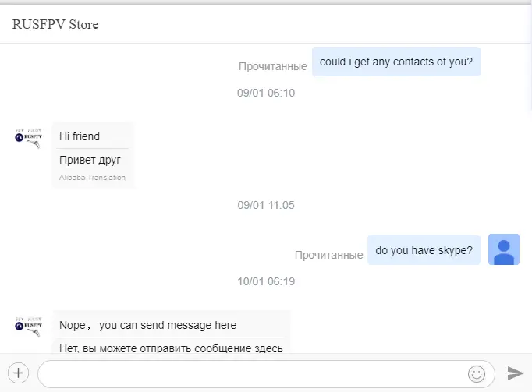The width and height of the screenshot is (532, 392).
Task: Click the 10/01 06:19 timestamp
Action: point(266,281)
